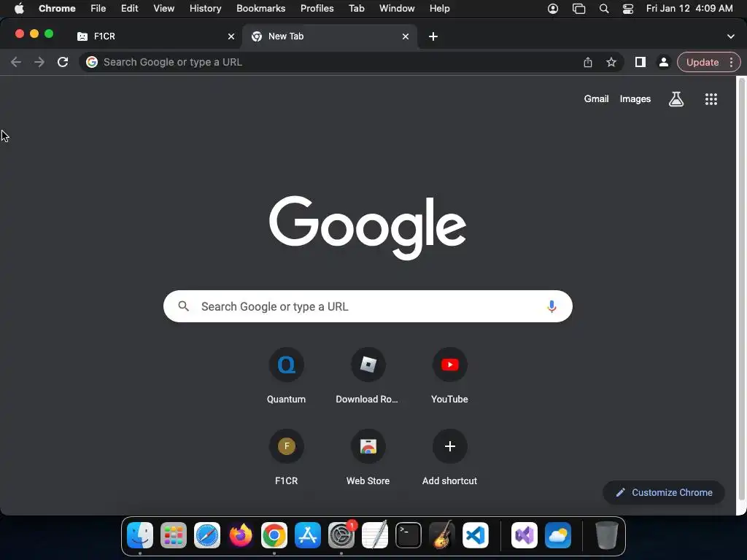This screenshot has height=560, width=747.
Task: Click the forward navigation arrow
Action: [39, 62]
